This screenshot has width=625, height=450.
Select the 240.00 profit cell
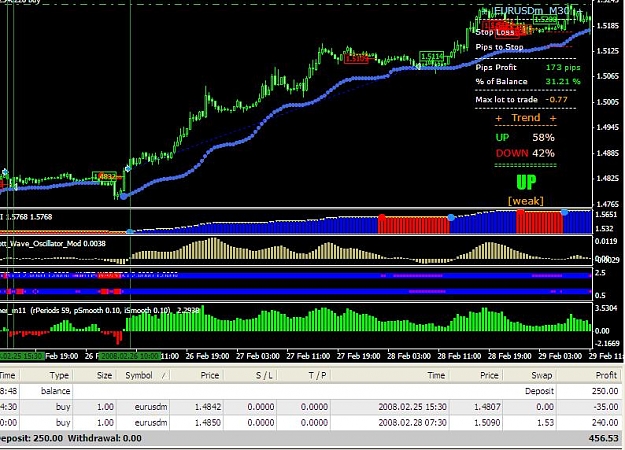tap(605, 422)
